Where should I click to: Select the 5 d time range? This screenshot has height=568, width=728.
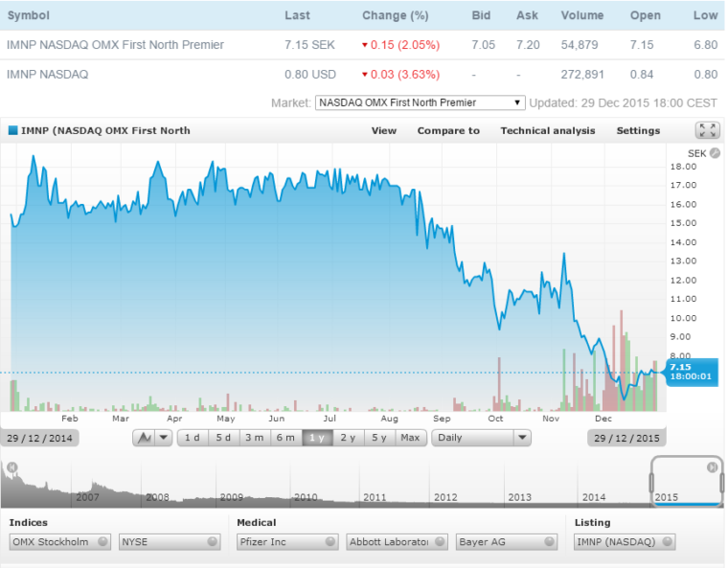coord(223,438)
